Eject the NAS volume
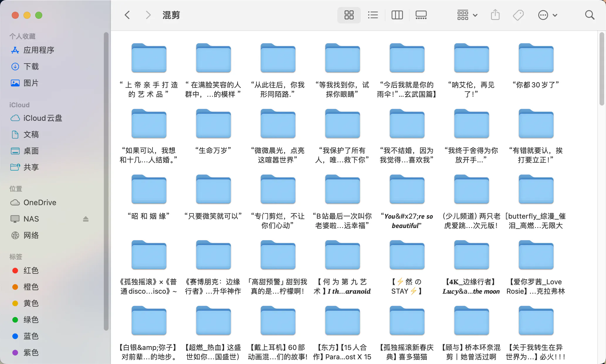 point(86,219)
